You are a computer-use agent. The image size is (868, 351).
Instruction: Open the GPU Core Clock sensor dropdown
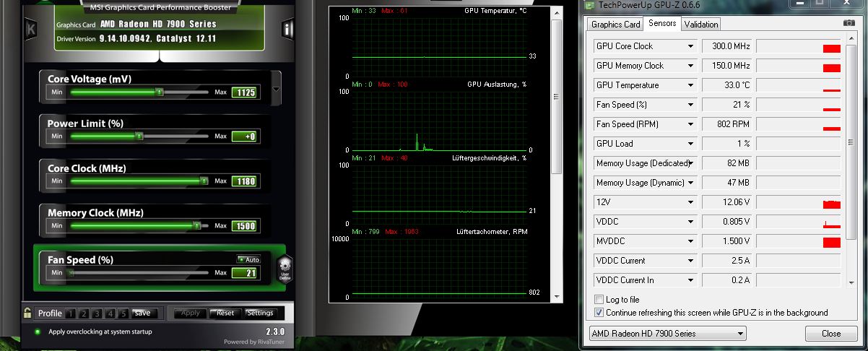[x=691, y=46]
